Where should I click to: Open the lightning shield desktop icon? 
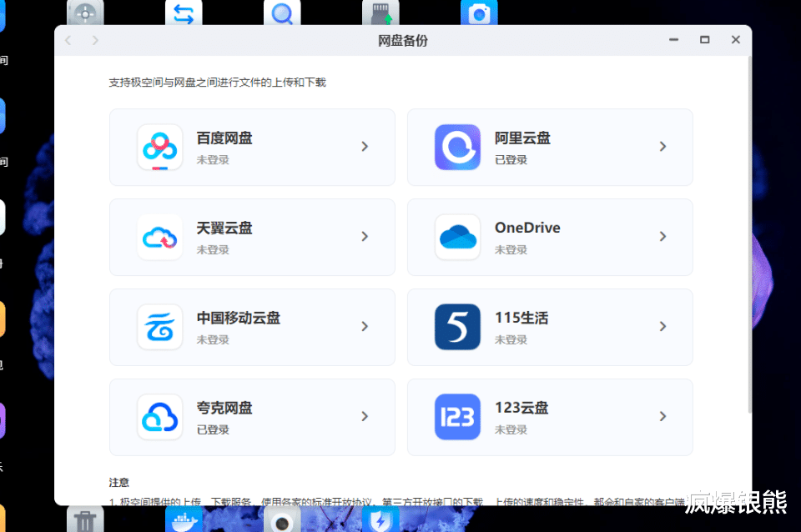coord(380,519)
